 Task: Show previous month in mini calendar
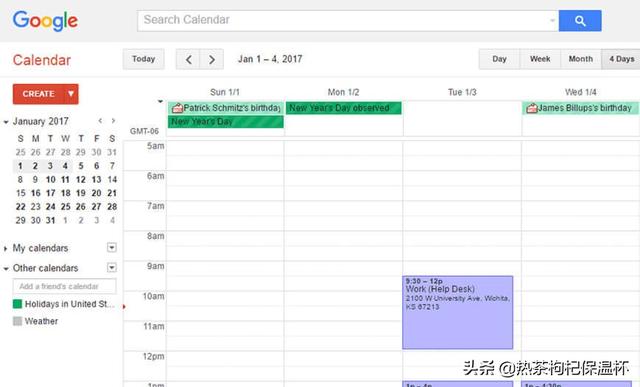[100, 121]
